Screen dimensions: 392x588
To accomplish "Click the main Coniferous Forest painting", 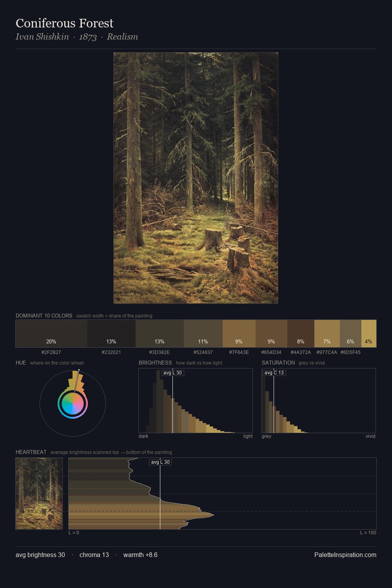I will tap(196, 178).
